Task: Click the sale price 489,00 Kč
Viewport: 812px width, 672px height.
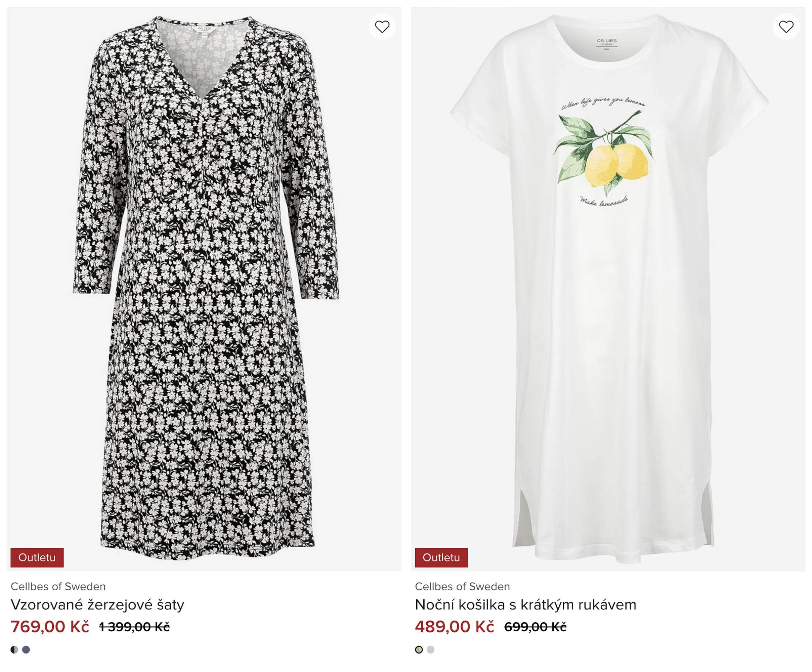Action: coord(454,627)
